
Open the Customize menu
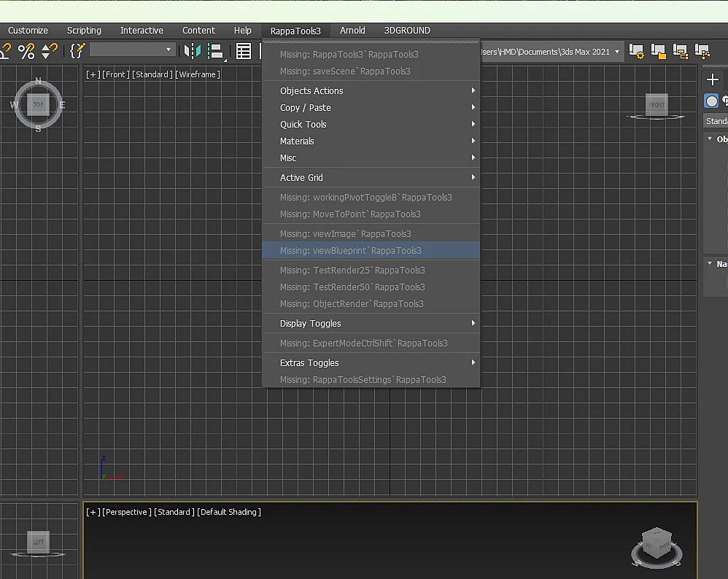(x=28, y=30)
